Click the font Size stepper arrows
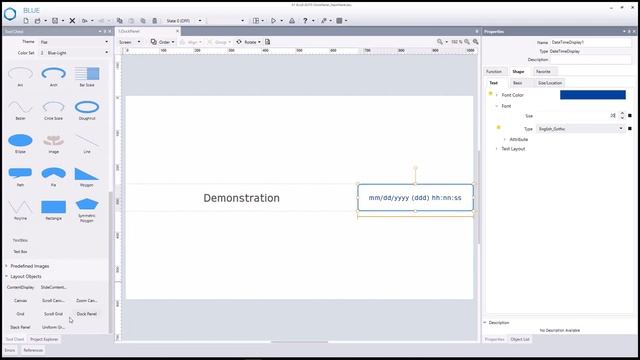This screenshot has width=640, height=360. (x=622, y=116)
